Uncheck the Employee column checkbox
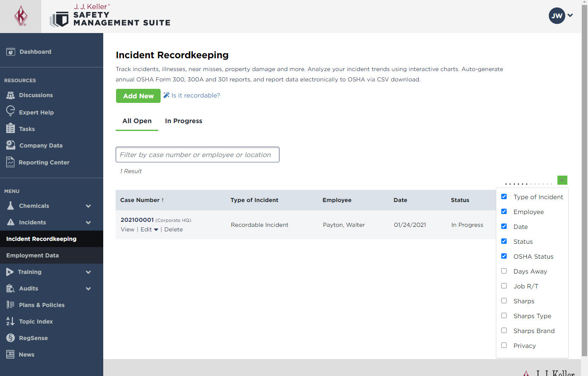This screenshot has width=588, height=376. pos(504,212)
